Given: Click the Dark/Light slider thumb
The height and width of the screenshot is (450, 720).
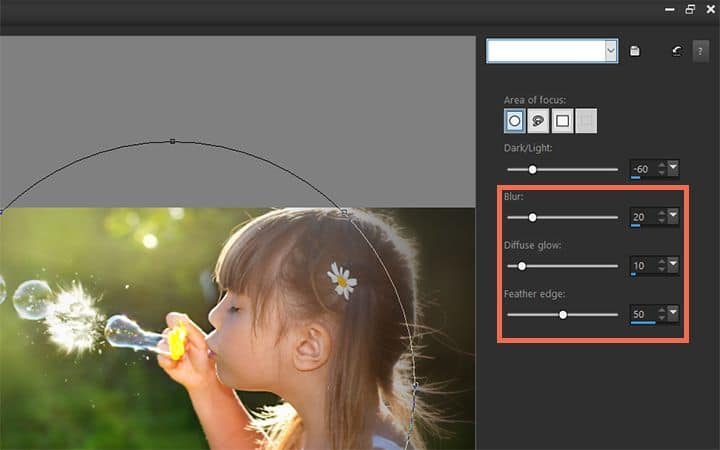Looking at the screenshot, I should click(x=532, y=169).
